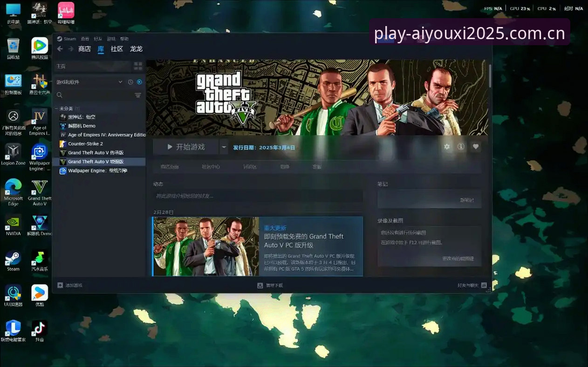The height and width of the screenshot is (367, 588).
Task: Open news headline 即刻预载免费的 Grand Theft Auto V
Action: pyautogui.click(x=304, y=240)
